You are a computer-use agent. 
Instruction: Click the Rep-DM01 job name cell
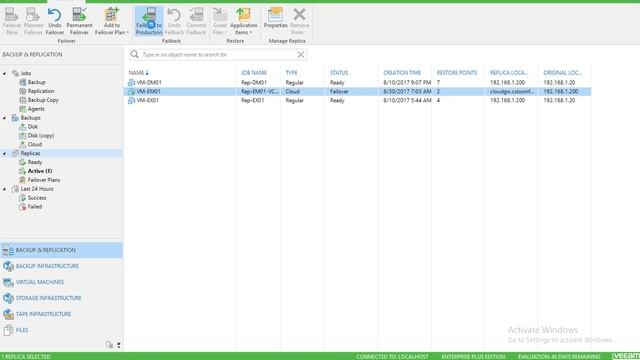pyautogui.click(x=253, y=82)
